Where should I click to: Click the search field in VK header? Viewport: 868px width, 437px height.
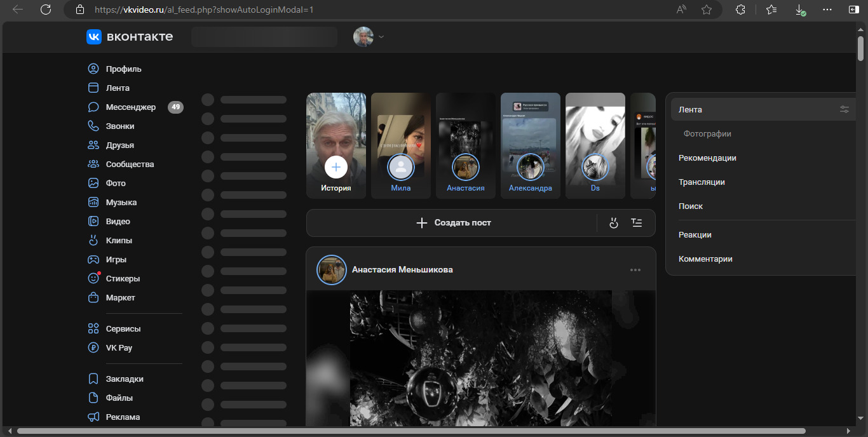(264, 37)
